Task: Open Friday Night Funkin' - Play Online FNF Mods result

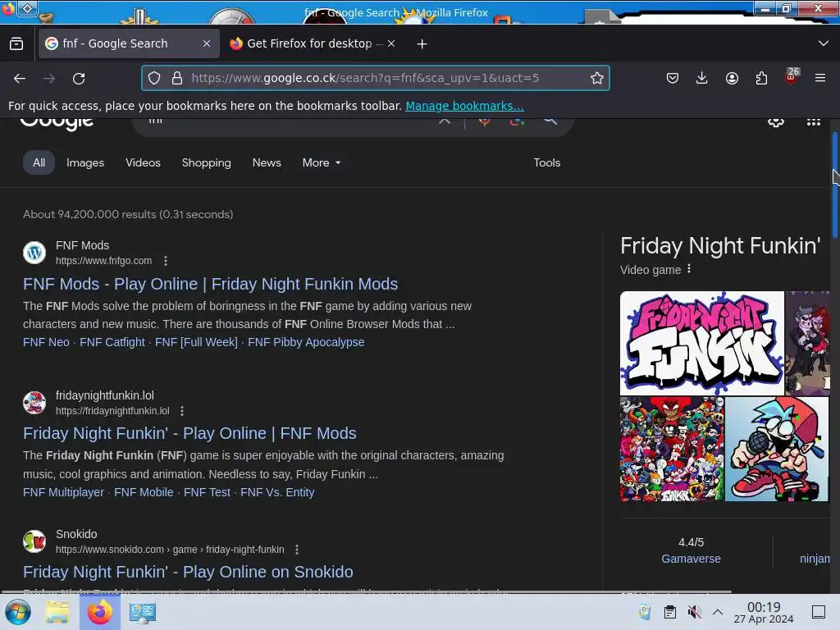Action: pyautogui.click(x=189, y=433)
